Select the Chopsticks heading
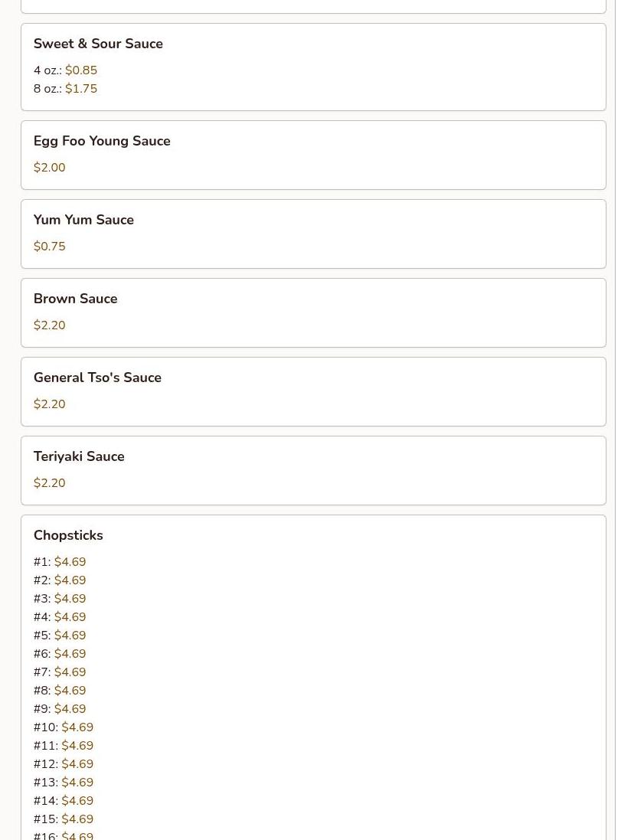631x840 pixels. 68,535
